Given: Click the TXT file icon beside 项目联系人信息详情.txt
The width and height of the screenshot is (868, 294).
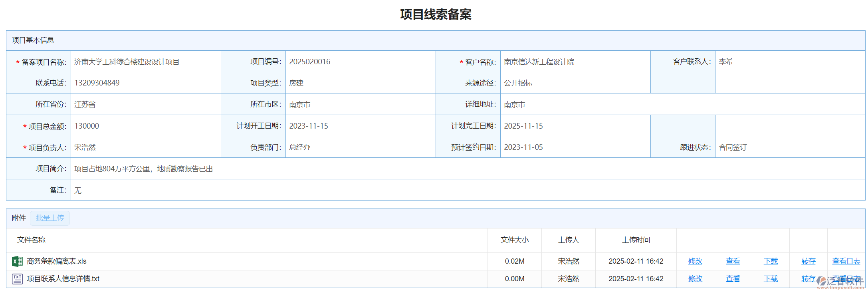Looking at the screenshot, I should pyautogui.click(x=17, y=279).
